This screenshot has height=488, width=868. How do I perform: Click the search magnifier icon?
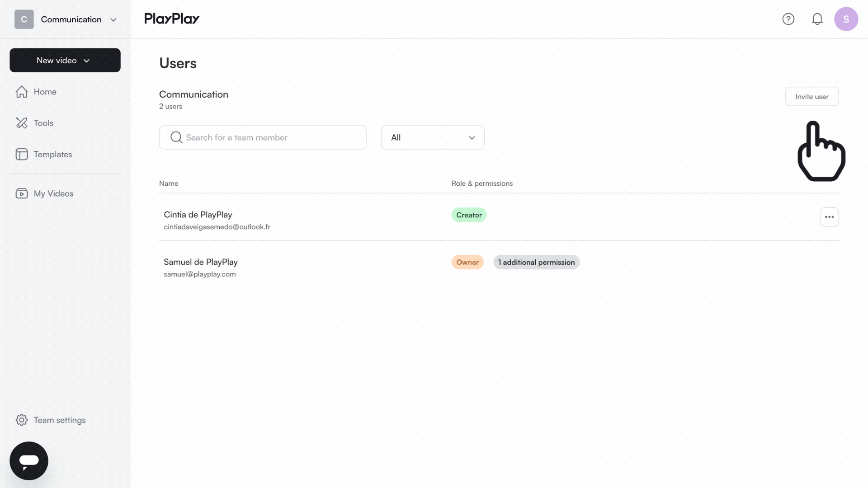coord(176,137)
